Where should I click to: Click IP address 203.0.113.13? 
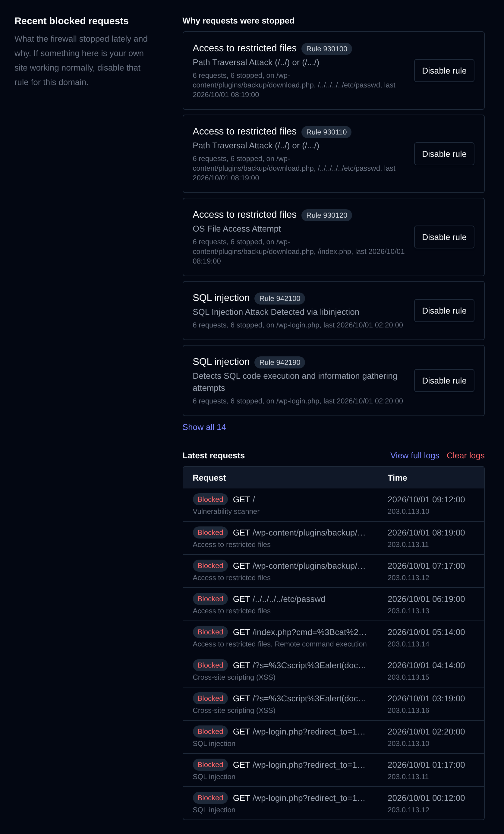tap(408, 611)
